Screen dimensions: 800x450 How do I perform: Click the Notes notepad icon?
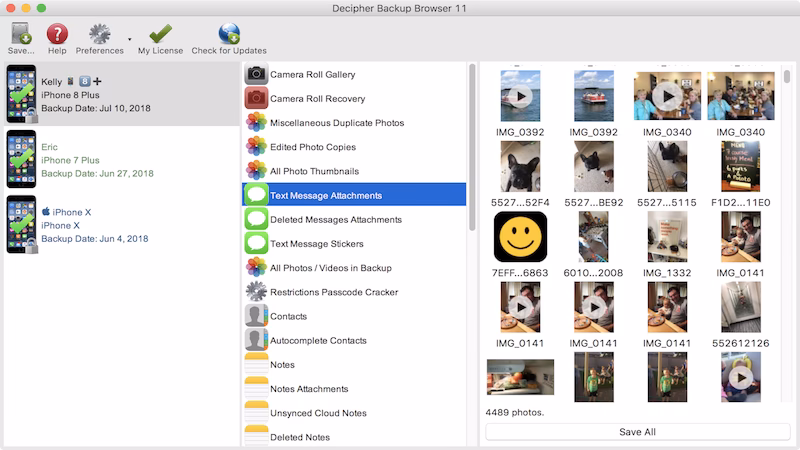click(x=256, y=364)
